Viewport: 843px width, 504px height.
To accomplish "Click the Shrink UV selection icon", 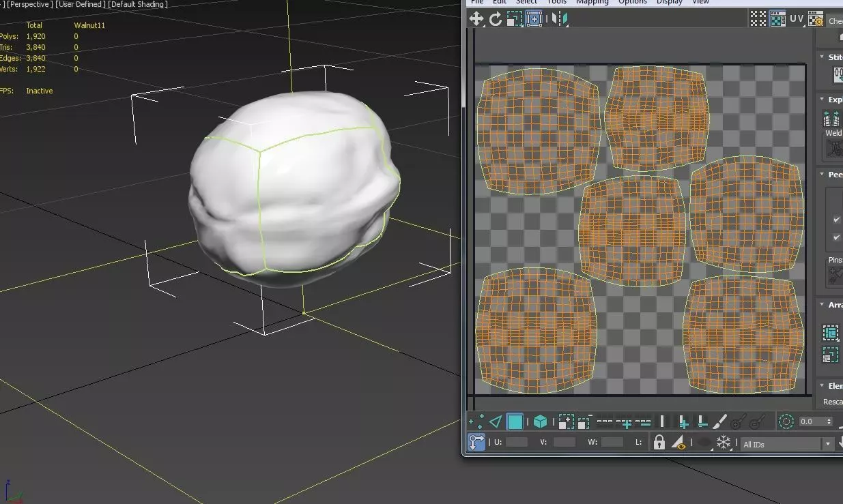I will (584, 422).
